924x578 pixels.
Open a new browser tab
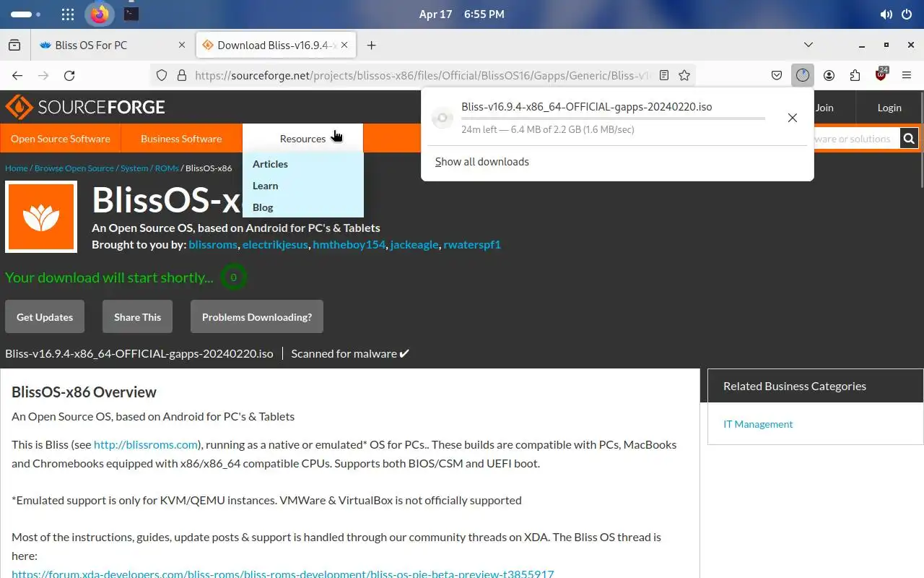[x=371, y=45]
